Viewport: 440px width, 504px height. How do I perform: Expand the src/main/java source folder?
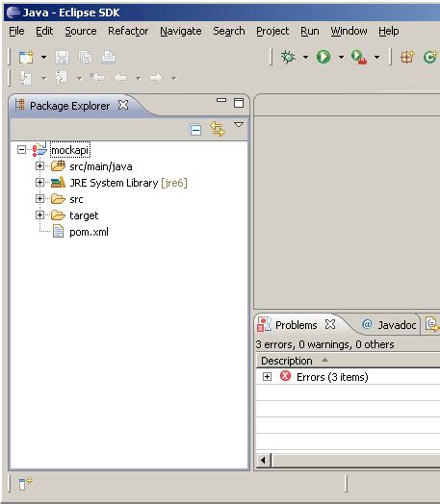click(39, 166)
